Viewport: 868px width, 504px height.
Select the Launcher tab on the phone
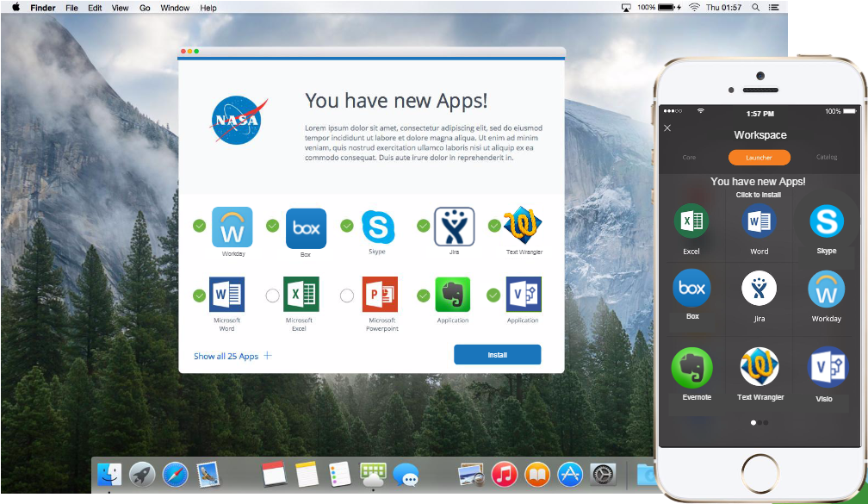click(x=759, y=158)
